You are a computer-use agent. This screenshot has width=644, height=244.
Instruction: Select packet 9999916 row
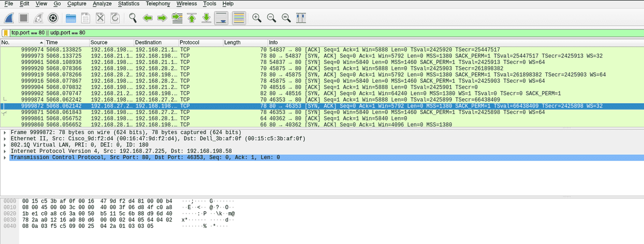tap(322, 81)
